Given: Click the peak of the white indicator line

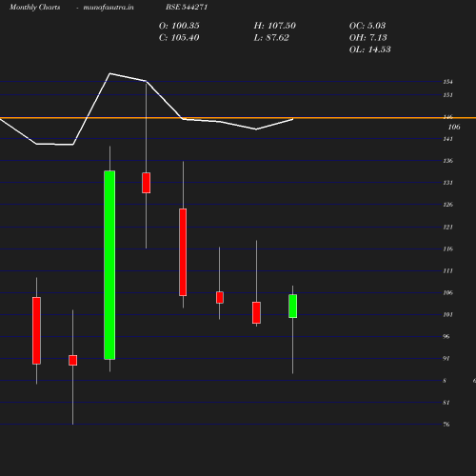Looking at the screenshot, I should click(x=109, y=73).
